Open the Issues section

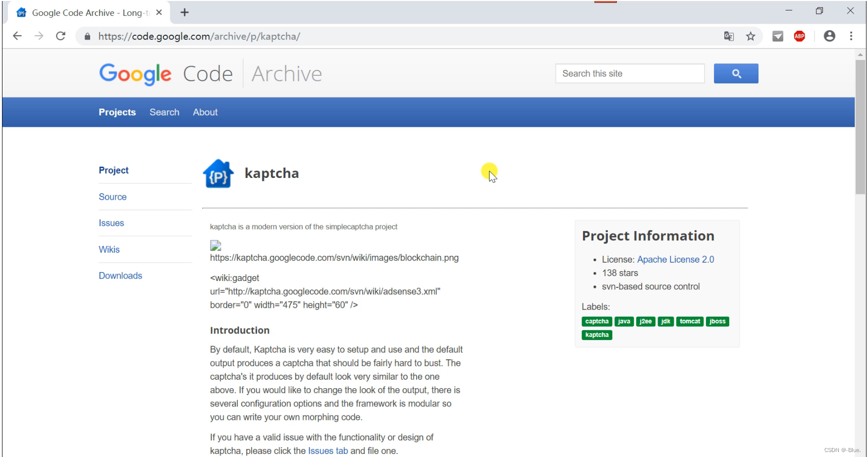pos(111,223)
